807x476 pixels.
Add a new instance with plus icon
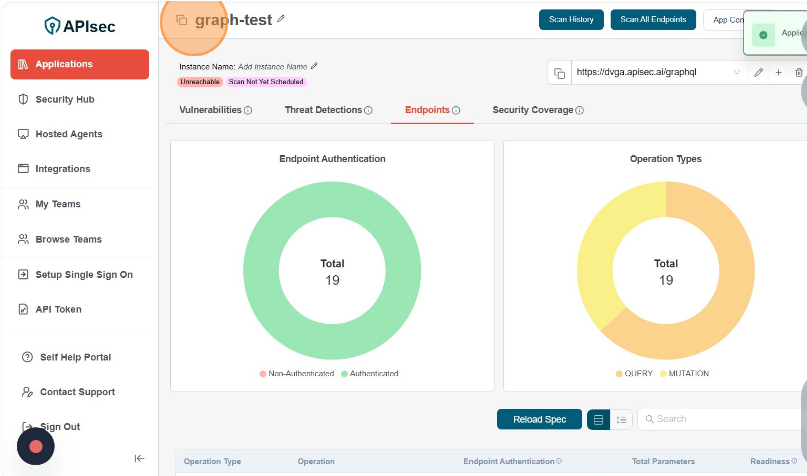click(779, 73)
